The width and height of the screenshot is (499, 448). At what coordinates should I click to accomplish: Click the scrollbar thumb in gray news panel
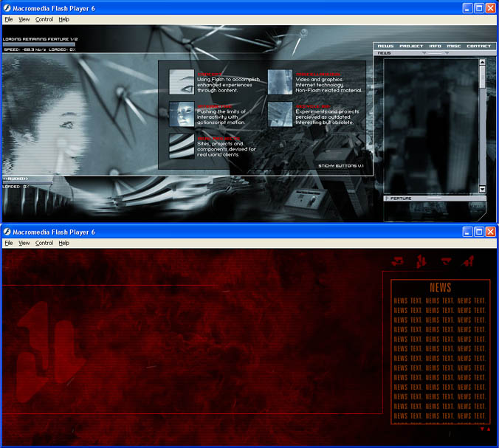(x=483, y=77)
